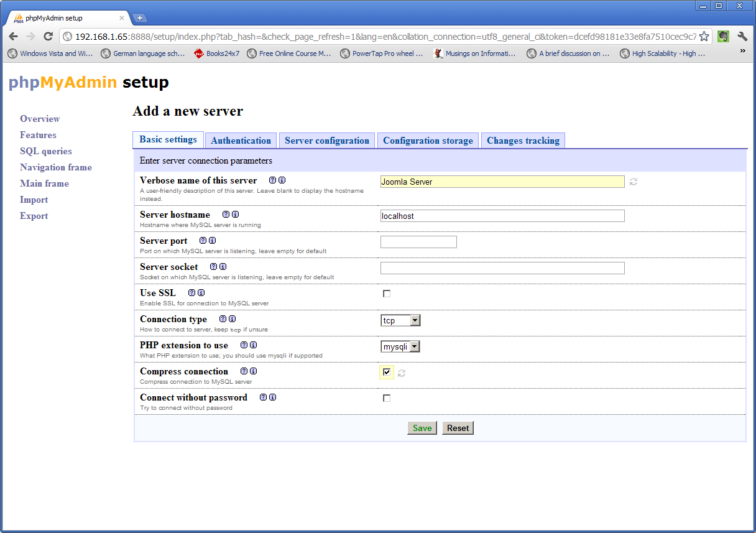Viewport: 756px width, 533px height.
Task: Open the Changes tracking tab
Action: [x=523, y=141]
